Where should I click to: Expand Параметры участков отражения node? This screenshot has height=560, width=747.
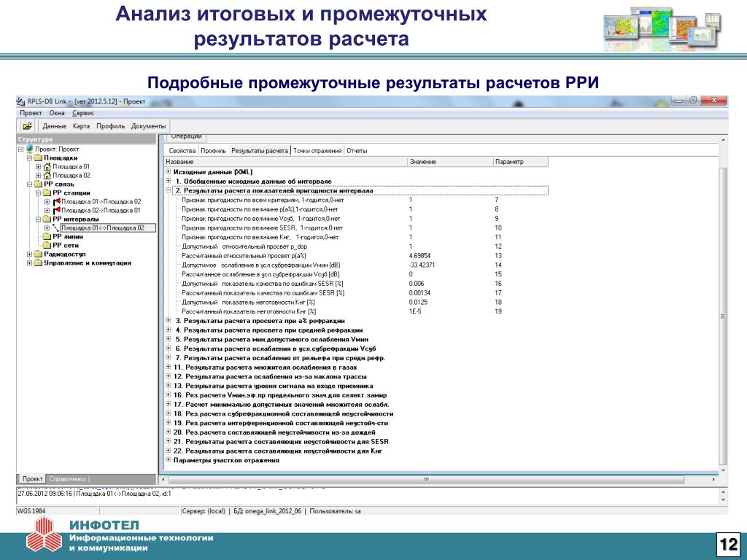point(169,460)
